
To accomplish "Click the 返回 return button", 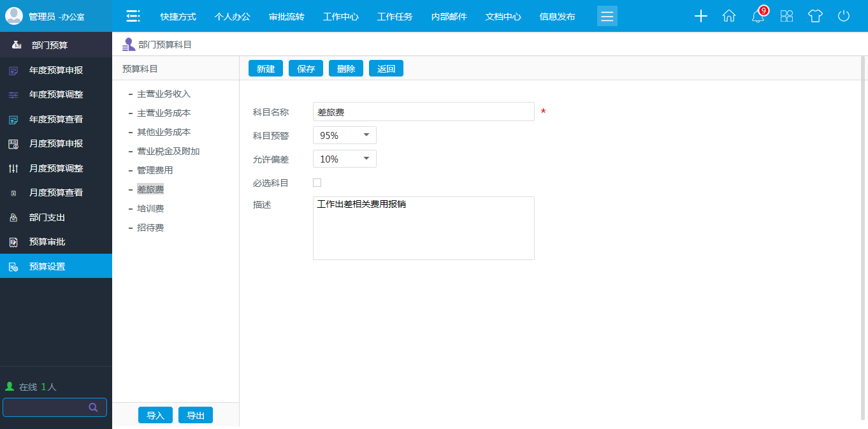I will [x=386, y=68].
